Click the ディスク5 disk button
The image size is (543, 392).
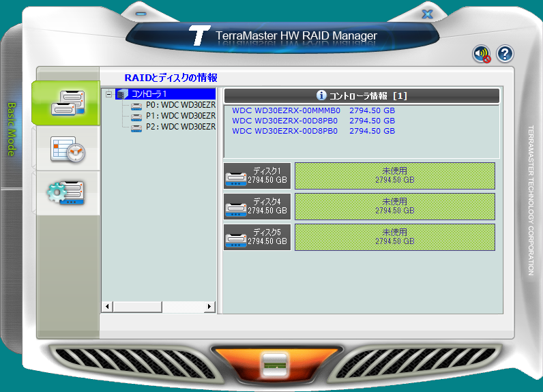[x=257, y=237]
